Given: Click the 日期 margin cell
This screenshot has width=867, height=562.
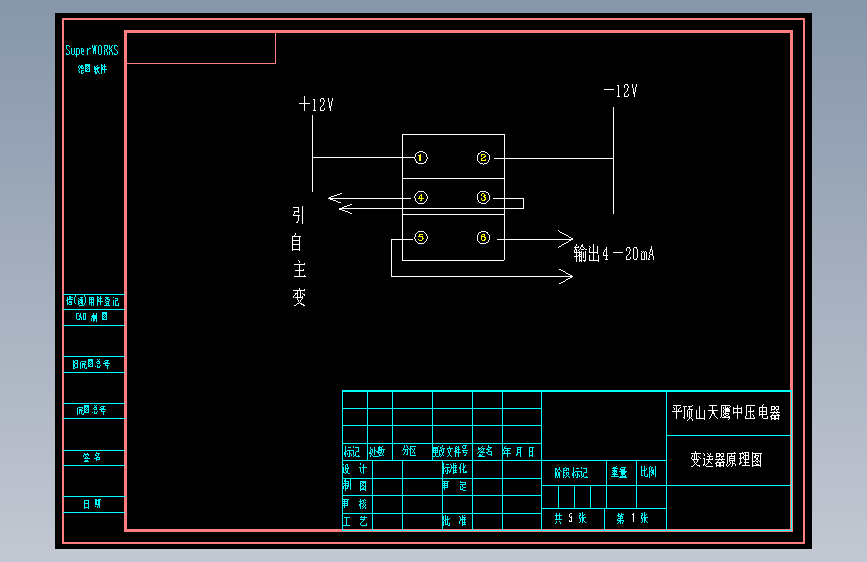Looking at the screenshot, I should [x=92, y=504].
